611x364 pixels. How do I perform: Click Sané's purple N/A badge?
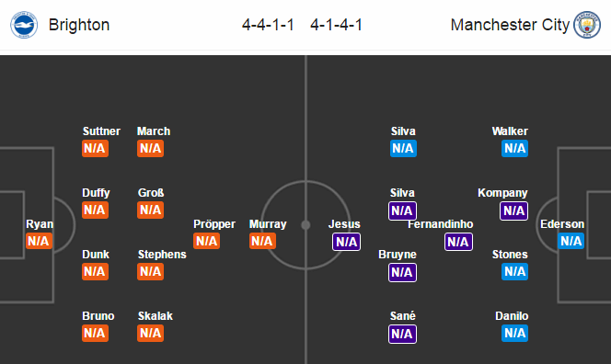click(402, 334)
